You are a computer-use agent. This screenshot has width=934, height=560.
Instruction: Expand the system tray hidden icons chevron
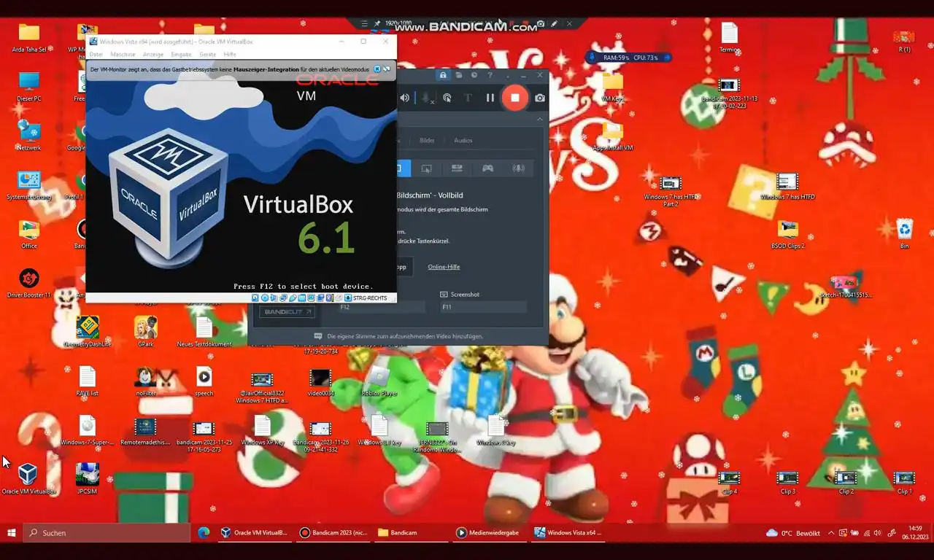click(x=831, y=533)
